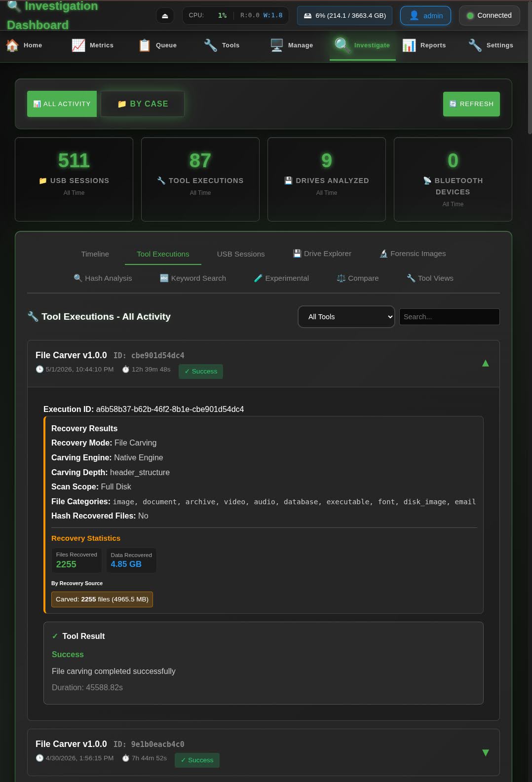Open the Hash Analysis tab

pos(103,278)
